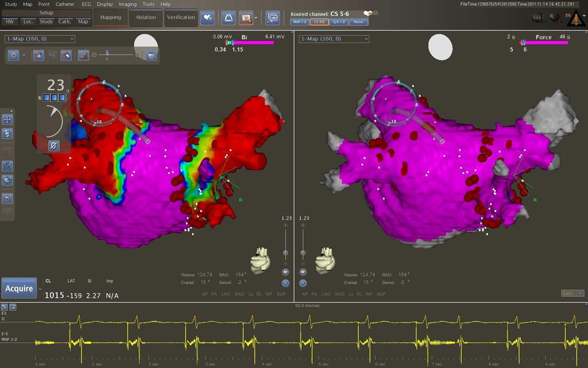Select AP view in left pane

pyautogui.click(x=205, y=294)
